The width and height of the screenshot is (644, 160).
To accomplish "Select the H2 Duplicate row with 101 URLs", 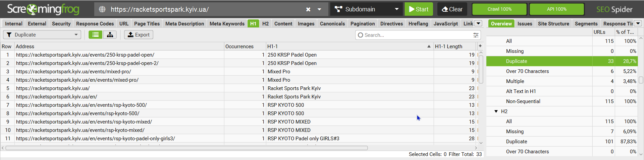I will click(561, 141).
